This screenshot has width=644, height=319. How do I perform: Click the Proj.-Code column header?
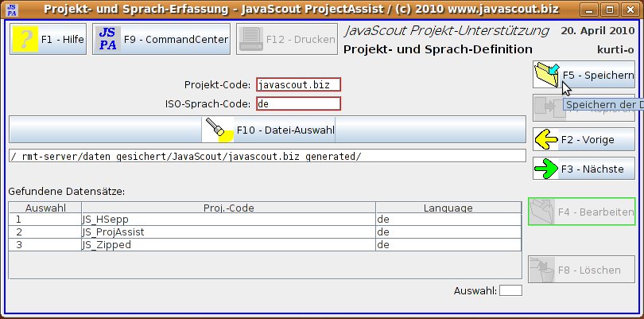pyautogui.click(x=227, y=208)
